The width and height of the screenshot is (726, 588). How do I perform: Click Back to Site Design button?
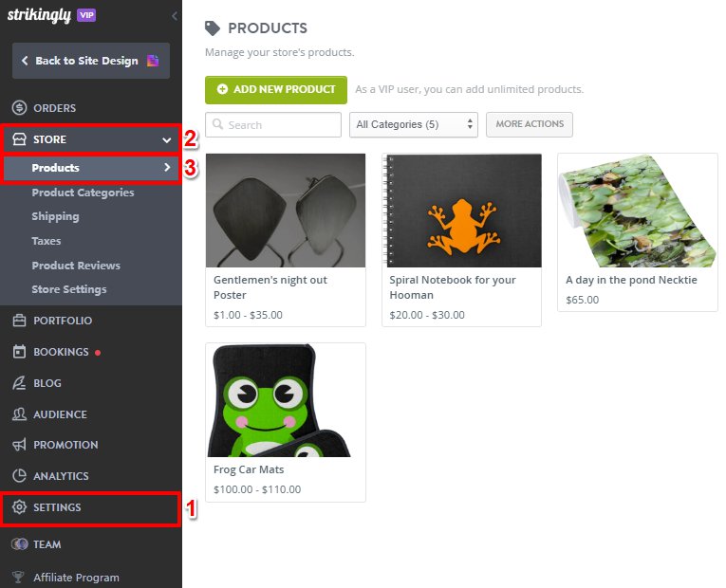(91, 61)
